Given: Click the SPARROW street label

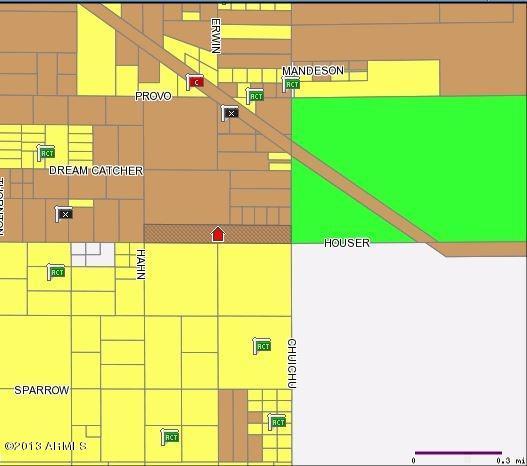Looking at the screenshot, I should tap(42, 390).
